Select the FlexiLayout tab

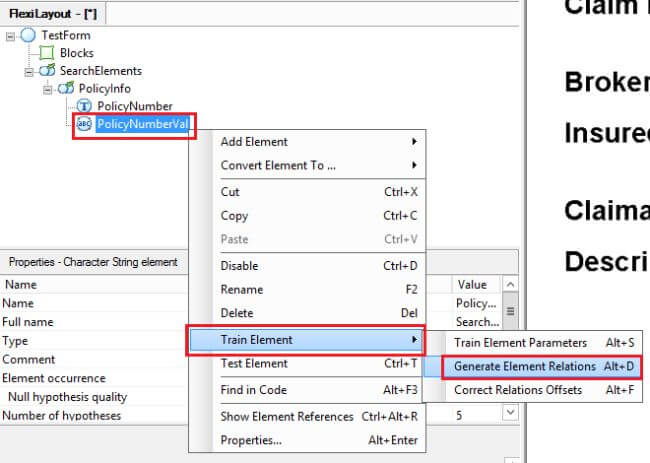click(x=53, y=14)
